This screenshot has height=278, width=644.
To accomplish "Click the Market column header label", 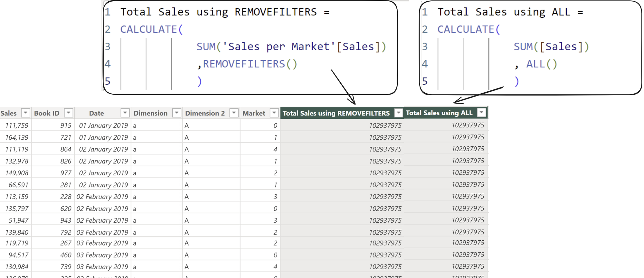I will click(x=254, y=113).
